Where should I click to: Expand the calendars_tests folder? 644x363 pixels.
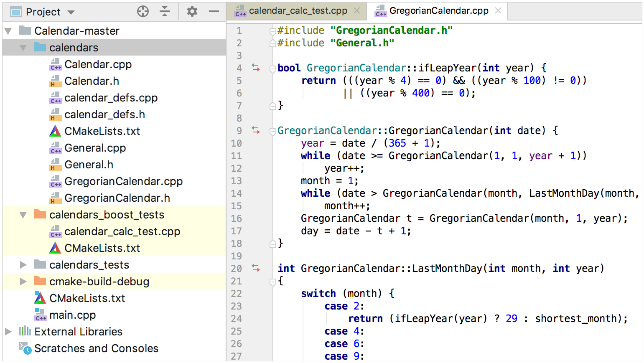point(23,265)
